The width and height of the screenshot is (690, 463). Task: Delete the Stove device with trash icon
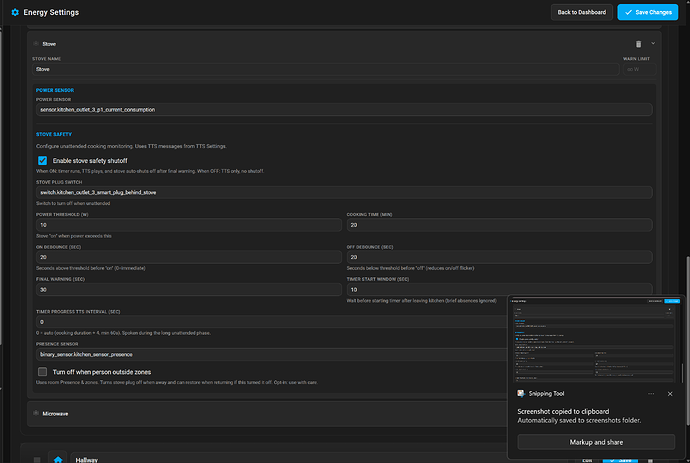click(x=638, y=44)
